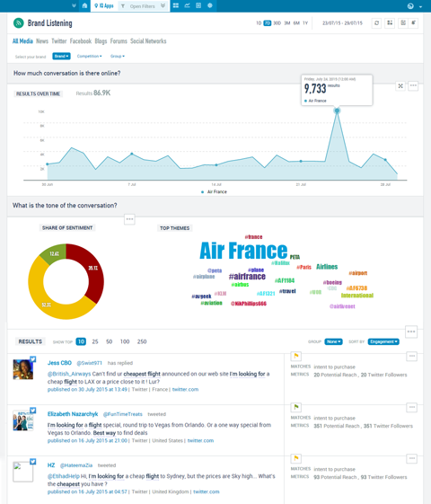Go to the Home icon in top bar
Viewport: 431px width, 504px height.
(x=84, y=5)
